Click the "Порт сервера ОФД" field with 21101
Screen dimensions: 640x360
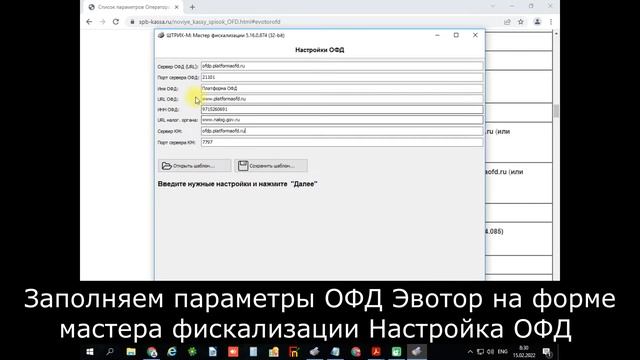[x=342, y=77]
